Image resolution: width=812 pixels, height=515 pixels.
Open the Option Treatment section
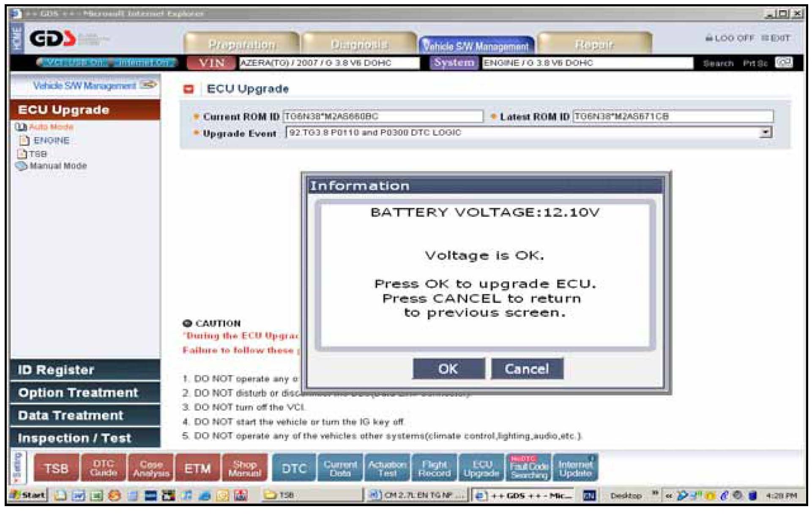click(x=78, y=393)
